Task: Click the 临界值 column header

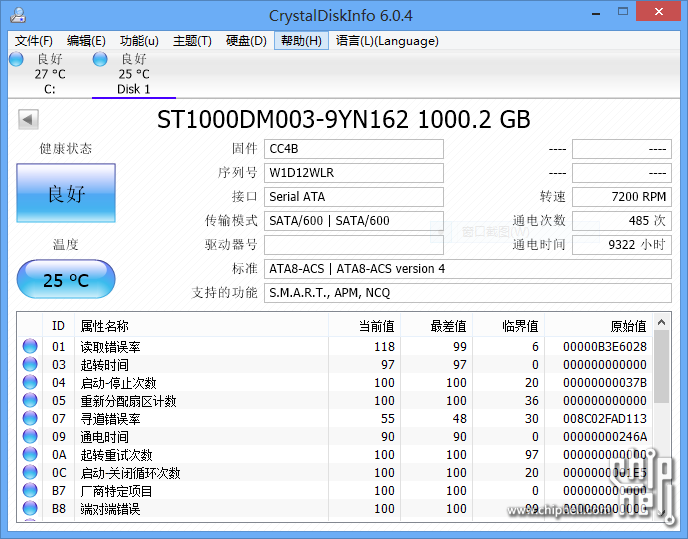Action: pyautogui.click(x=509, y=326)
